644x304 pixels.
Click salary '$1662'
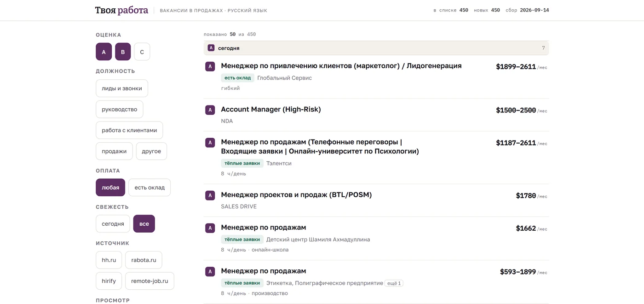[526, 228]
